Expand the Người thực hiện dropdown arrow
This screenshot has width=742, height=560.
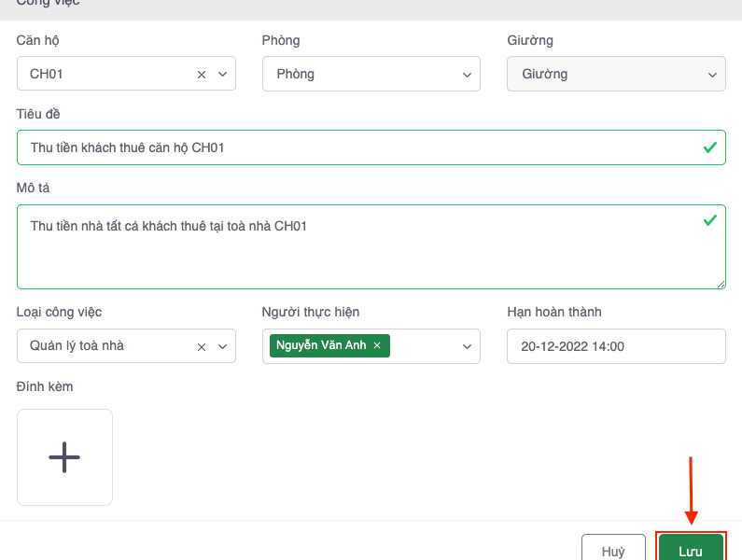click(x=467, y=346)
